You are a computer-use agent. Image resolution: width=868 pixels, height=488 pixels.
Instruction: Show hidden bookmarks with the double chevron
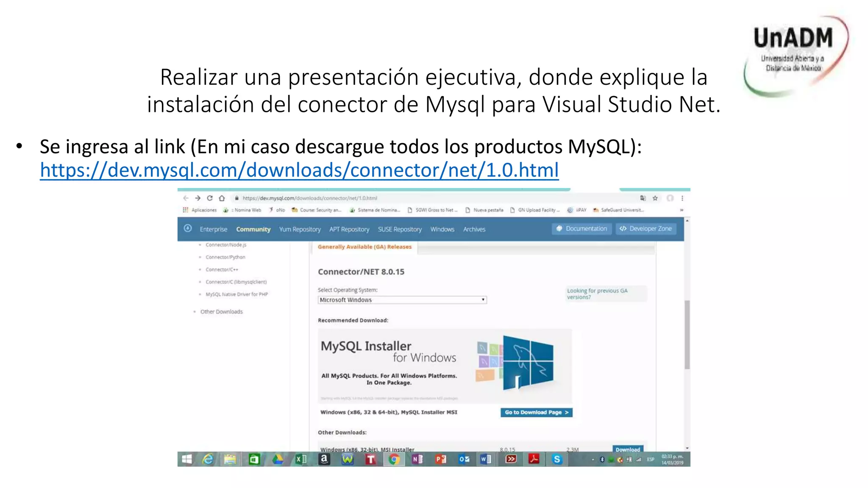682,210
